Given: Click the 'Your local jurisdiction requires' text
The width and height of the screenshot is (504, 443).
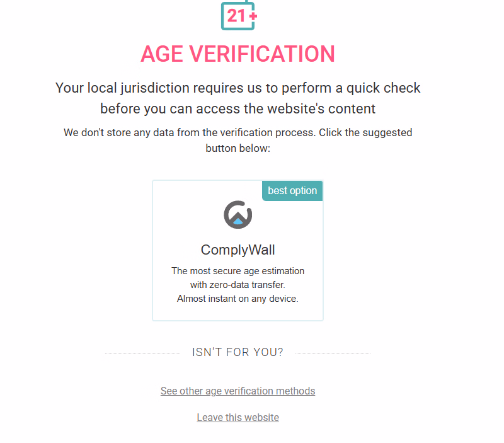Looking at the screenshot, I should (238, 88).
